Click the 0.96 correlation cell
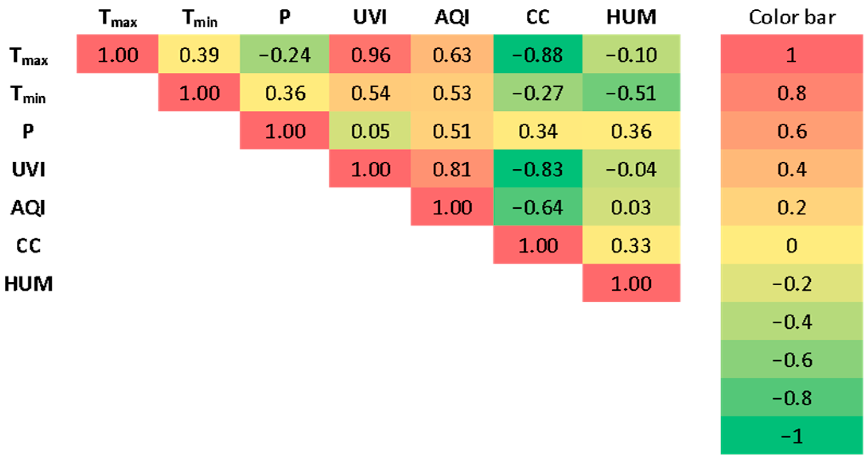The width and height of the screenshot is (868, 459). 370,54
